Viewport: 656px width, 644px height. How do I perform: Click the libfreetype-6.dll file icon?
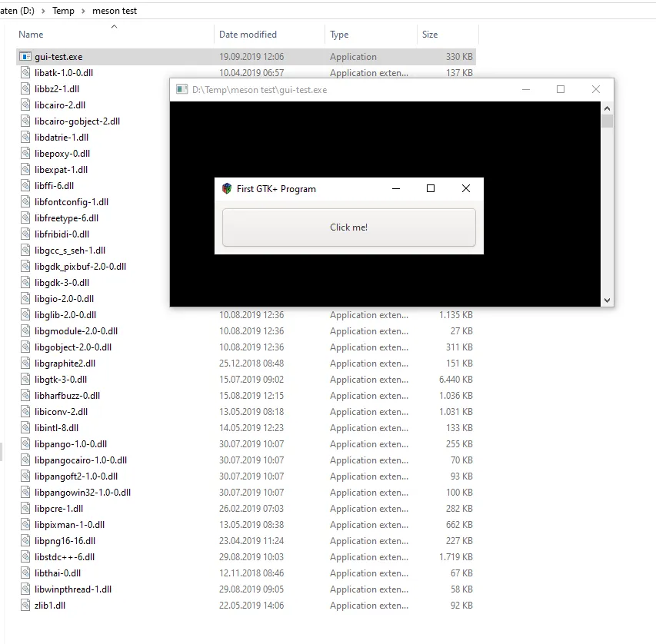point(25,218)
